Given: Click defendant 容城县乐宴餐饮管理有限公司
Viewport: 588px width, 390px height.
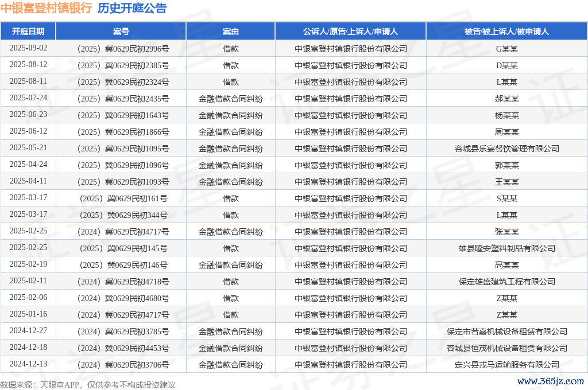Looking at the screenshot, I should coord(506,149).
